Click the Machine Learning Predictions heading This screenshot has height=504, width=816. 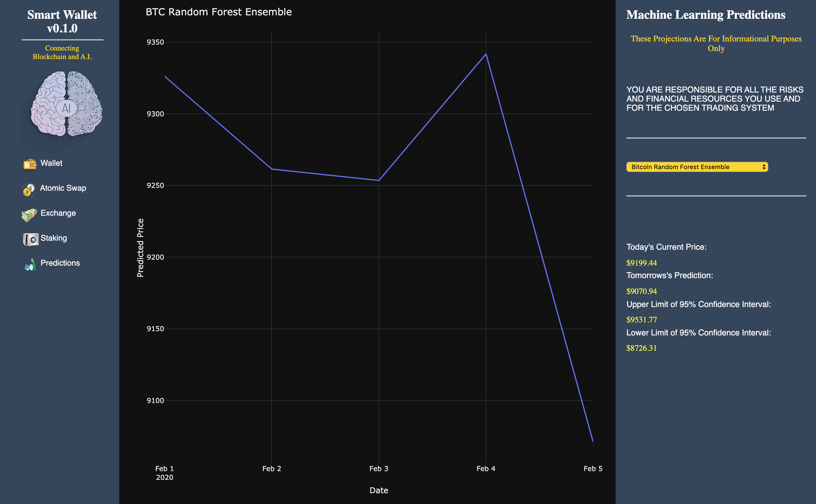coord(706,15)
